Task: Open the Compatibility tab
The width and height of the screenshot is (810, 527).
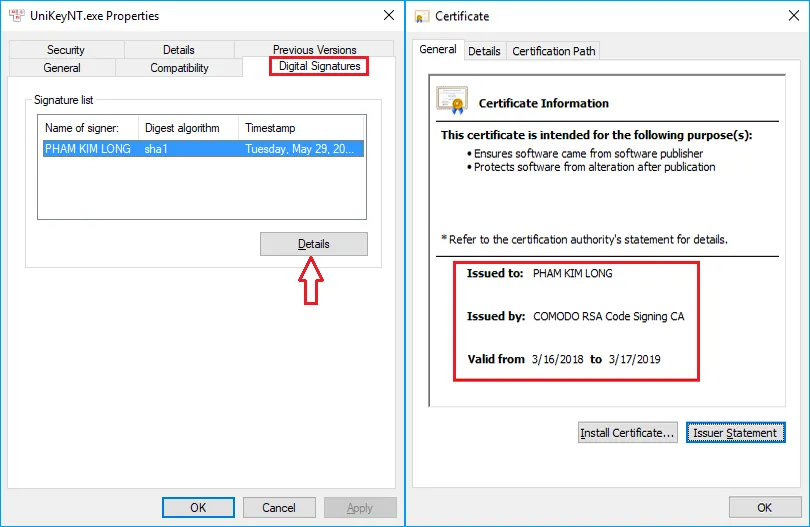Action: [x=179, y=68]
